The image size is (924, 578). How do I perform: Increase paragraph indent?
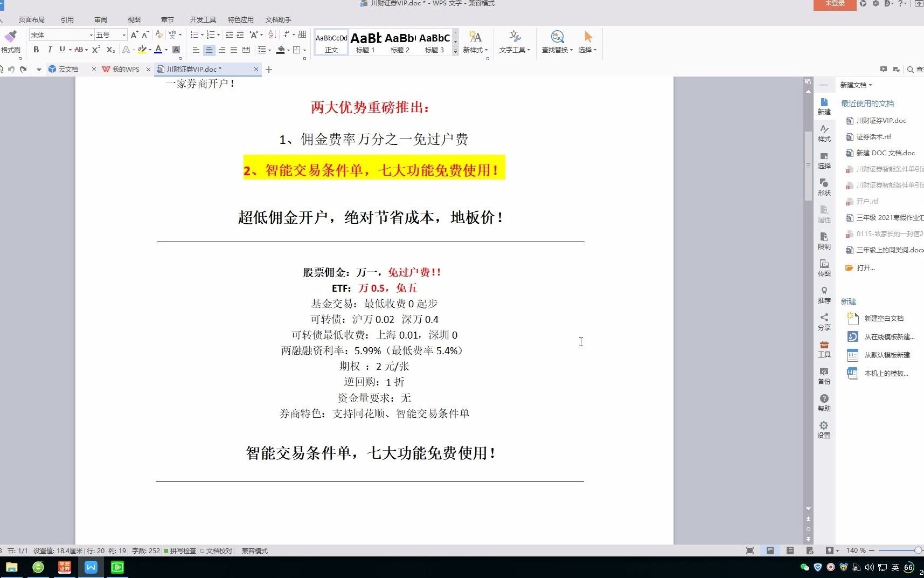click(x=240, y=35)
